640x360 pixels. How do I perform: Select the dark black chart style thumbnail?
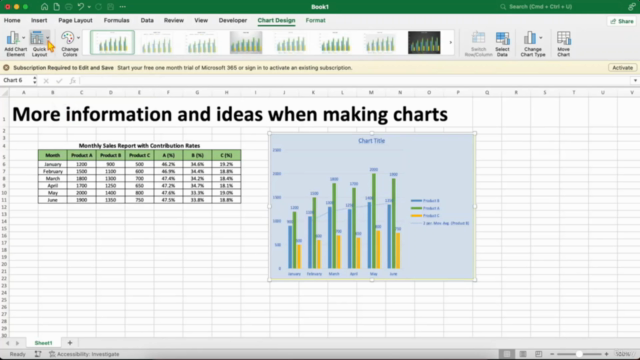(424, 42)
